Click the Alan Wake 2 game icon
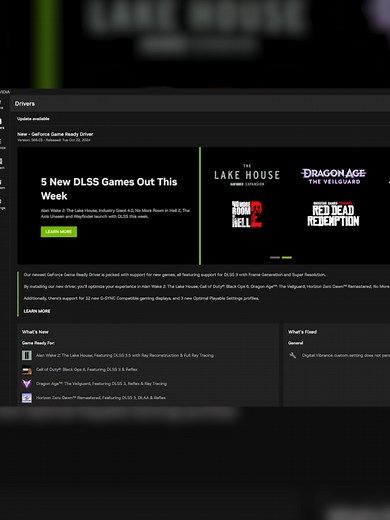This screenshot has width=390, height=520. click(27, 355)
